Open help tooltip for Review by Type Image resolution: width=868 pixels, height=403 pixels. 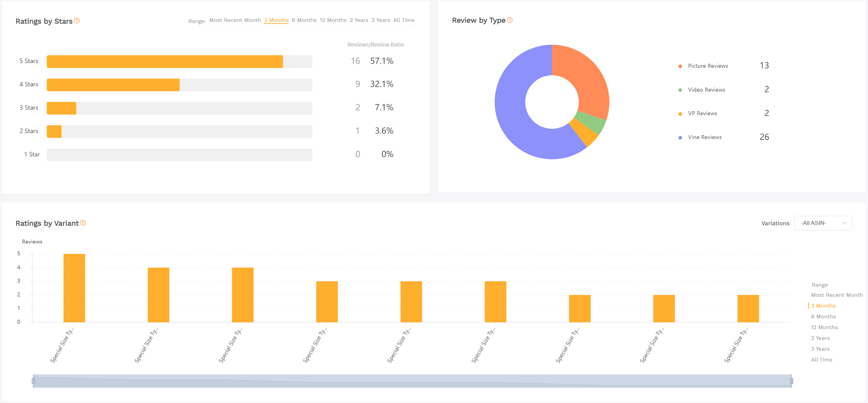509,20
